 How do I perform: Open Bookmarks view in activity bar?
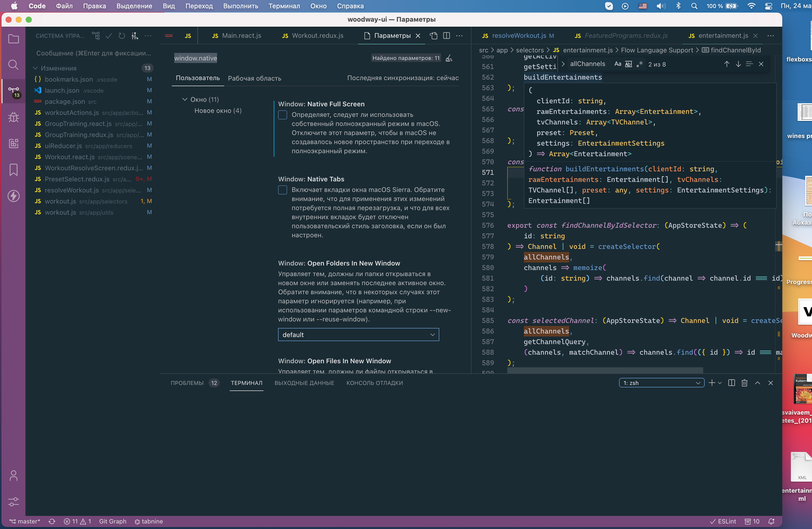[x=13, y=170]
